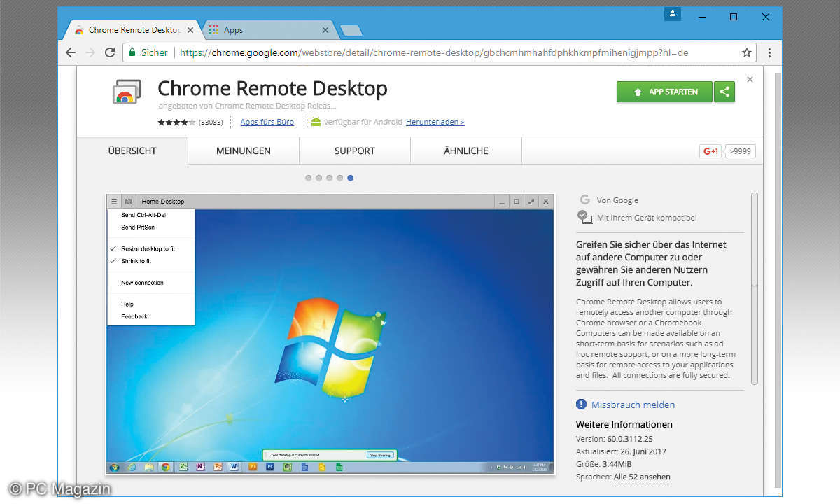The image size is (840, 504).
Task: Click the Von Google text
Action: click(x=617, y=200)
